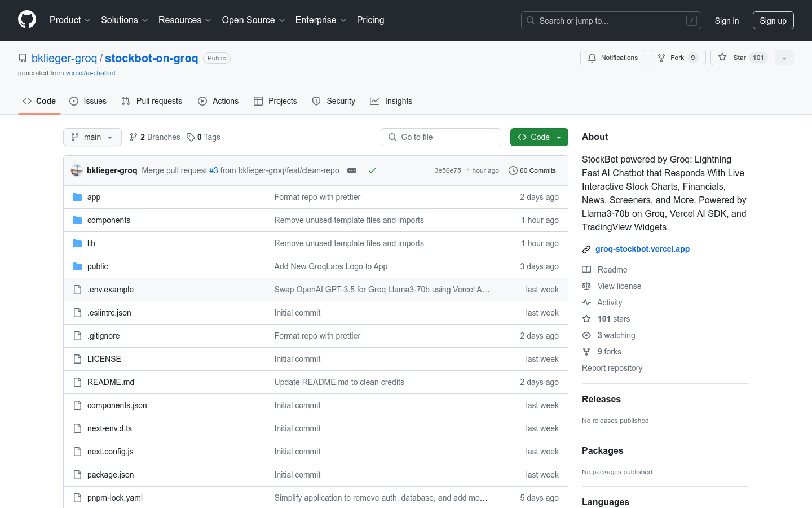Open the main branch dropdown
Screen dimensions: 812x508
tap(92, 137)
